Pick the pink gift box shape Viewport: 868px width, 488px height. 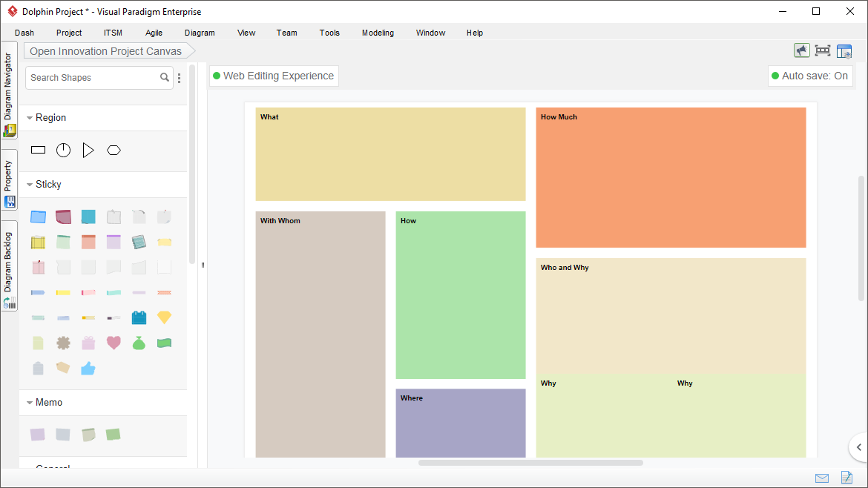88,343
